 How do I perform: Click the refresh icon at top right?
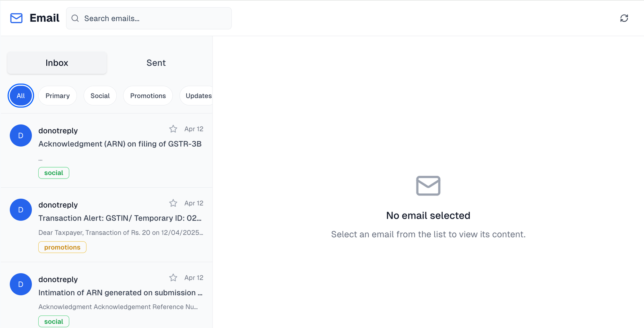[624, 18]
